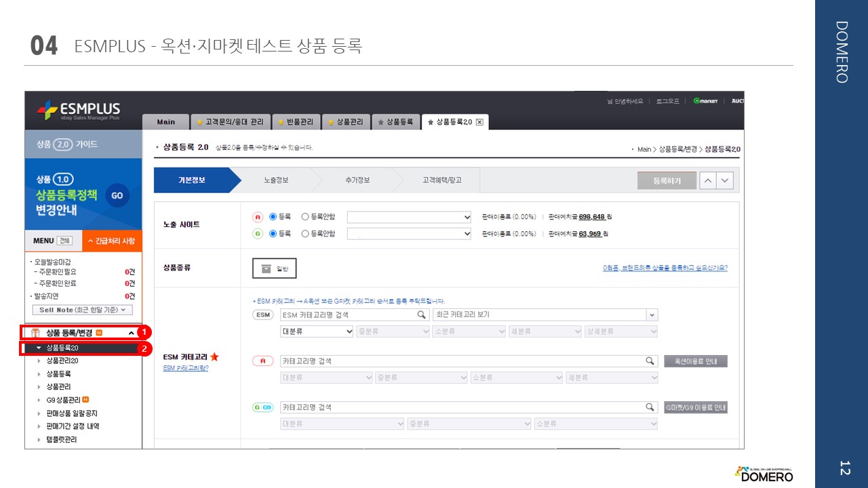Click the Gmarket 판매예치금 63,969 amount

(x=590, y=234)
